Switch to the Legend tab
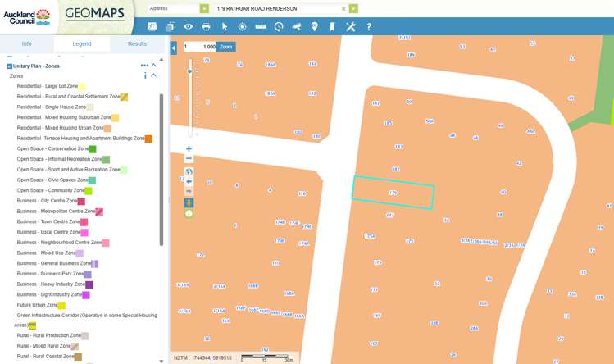This screenshot has height=364, width=614. 82,44
